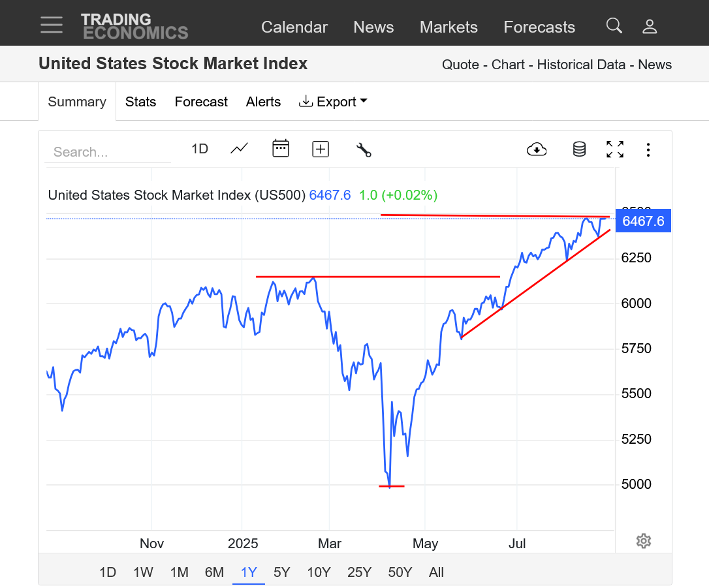Viewport: 709px width, 588px height.
Task: Open the user account icon
Action: tap(649, 26)
